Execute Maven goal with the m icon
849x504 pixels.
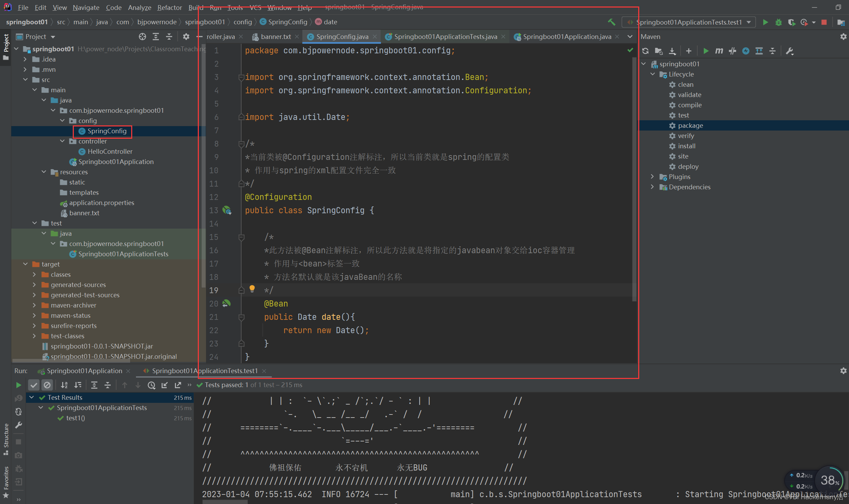[719, 51]
